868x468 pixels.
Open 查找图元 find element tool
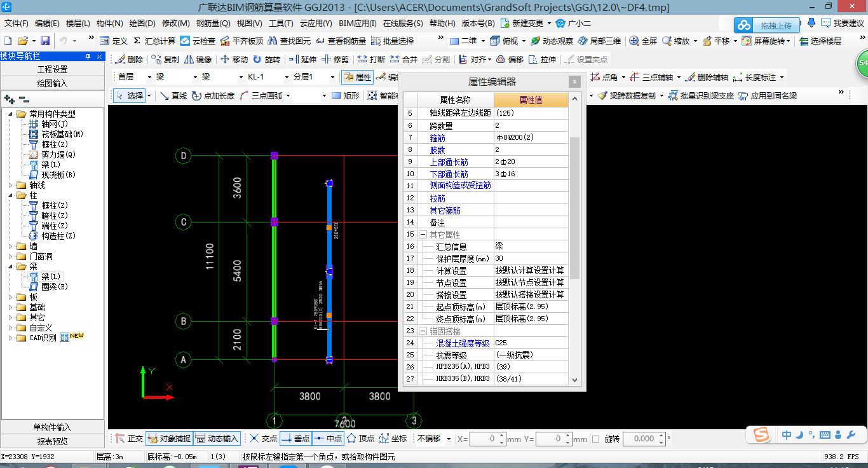[289, 41]
